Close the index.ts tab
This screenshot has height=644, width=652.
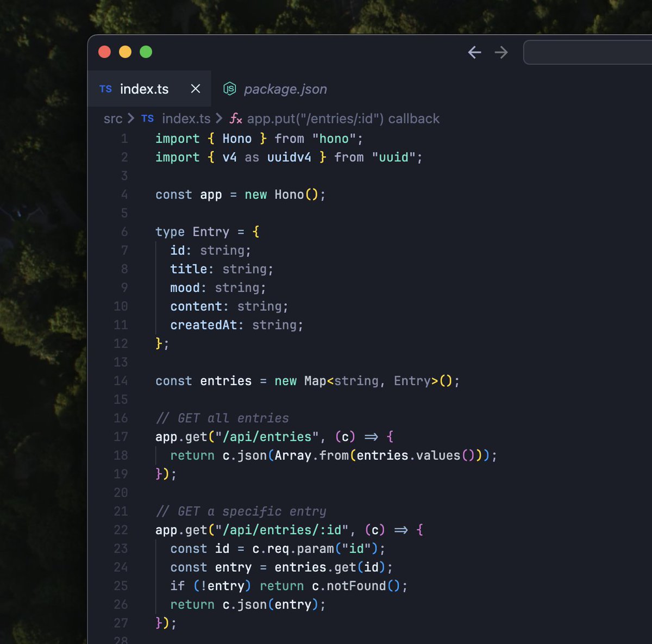[195, 89]
